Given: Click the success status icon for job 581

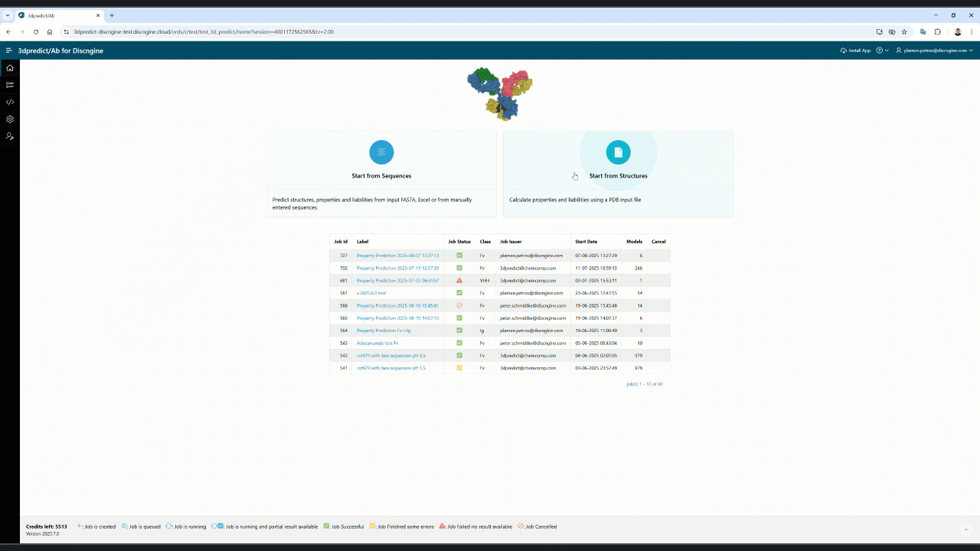Looking at the screenshot, I should (459, 293).
